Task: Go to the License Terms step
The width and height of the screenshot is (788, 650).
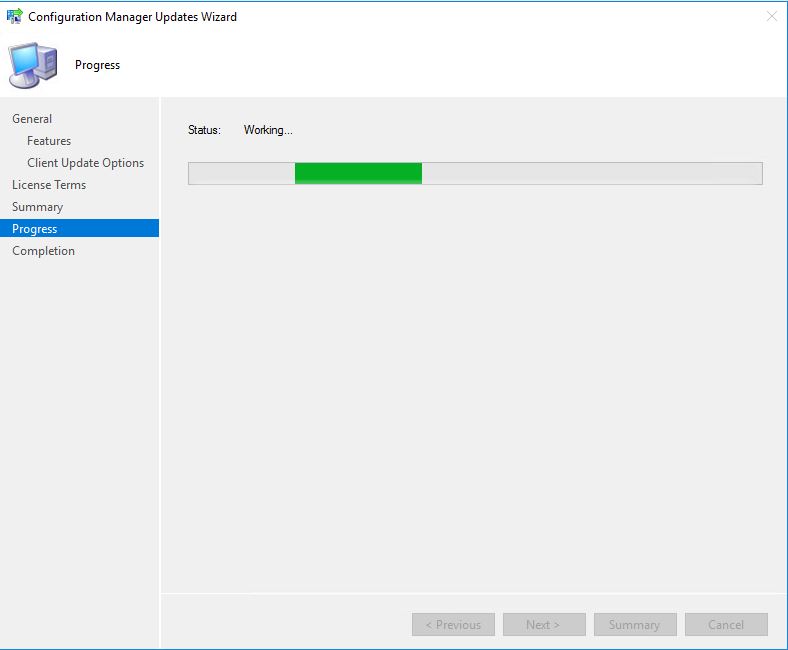Action: pyautogui.click(x=49, y=185)
